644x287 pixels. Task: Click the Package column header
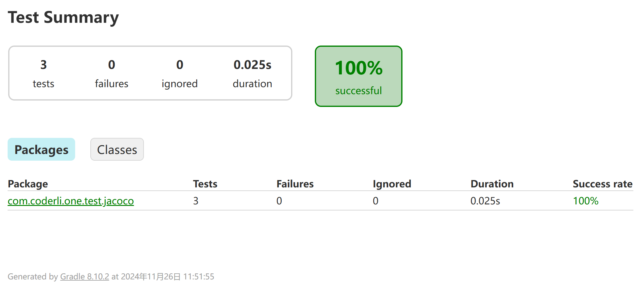point(28,184)
